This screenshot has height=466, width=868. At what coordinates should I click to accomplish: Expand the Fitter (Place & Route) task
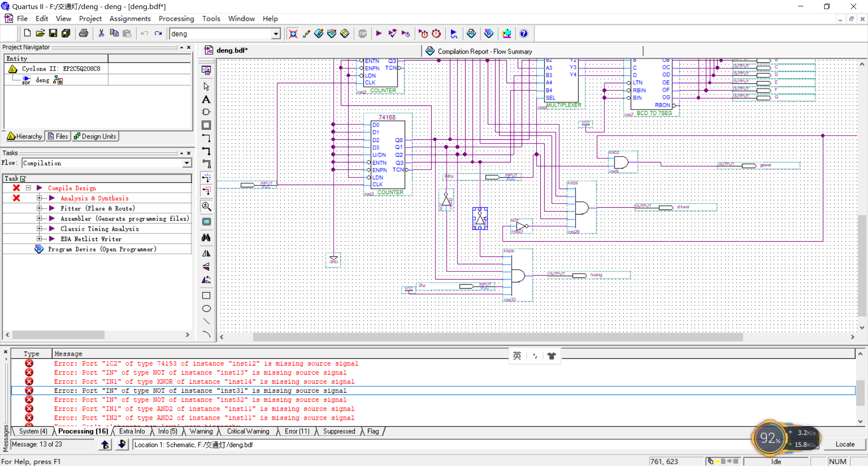click(39, 208)
